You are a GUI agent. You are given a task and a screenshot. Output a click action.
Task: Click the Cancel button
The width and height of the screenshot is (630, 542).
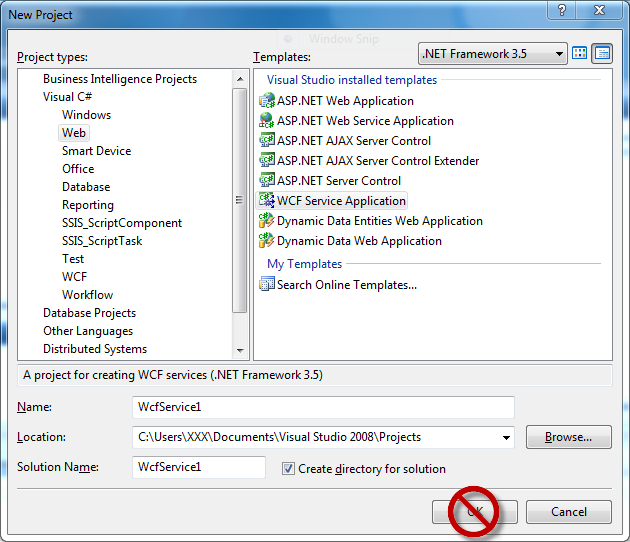pyautogui.click(x=569, y=511)
